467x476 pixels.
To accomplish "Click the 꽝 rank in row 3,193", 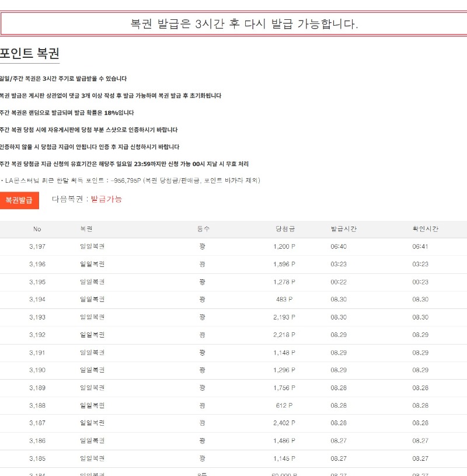I will coord(203,317).
